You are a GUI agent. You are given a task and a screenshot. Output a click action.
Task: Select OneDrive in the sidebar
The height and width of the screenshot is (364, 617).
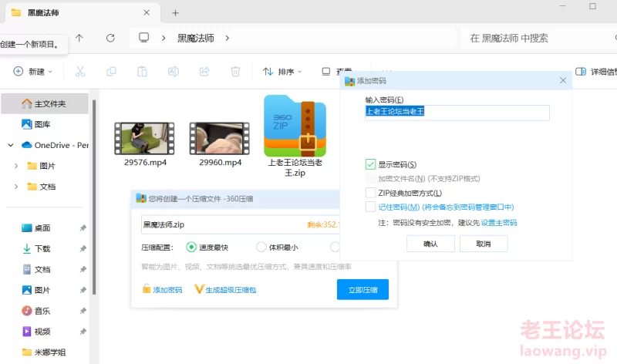[x=55, y=145]
